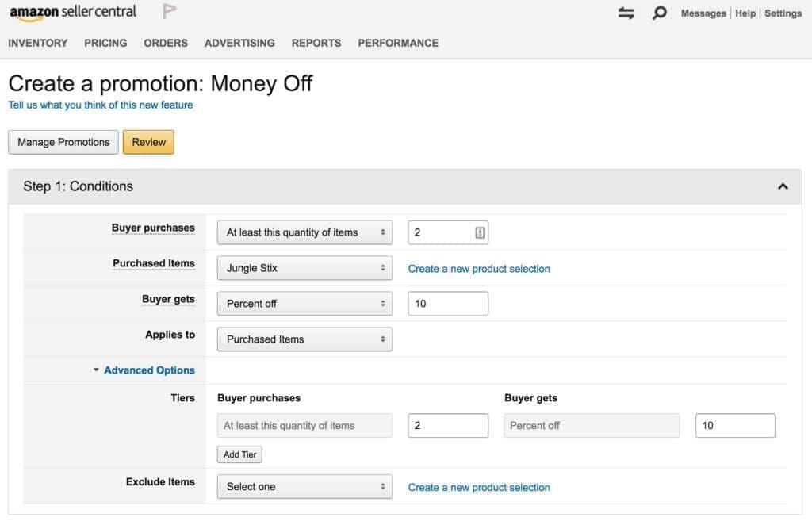Viewport: 812px width, 525px height.
Task: Open the Applies to dropdown
Action: tap(304, 339)
